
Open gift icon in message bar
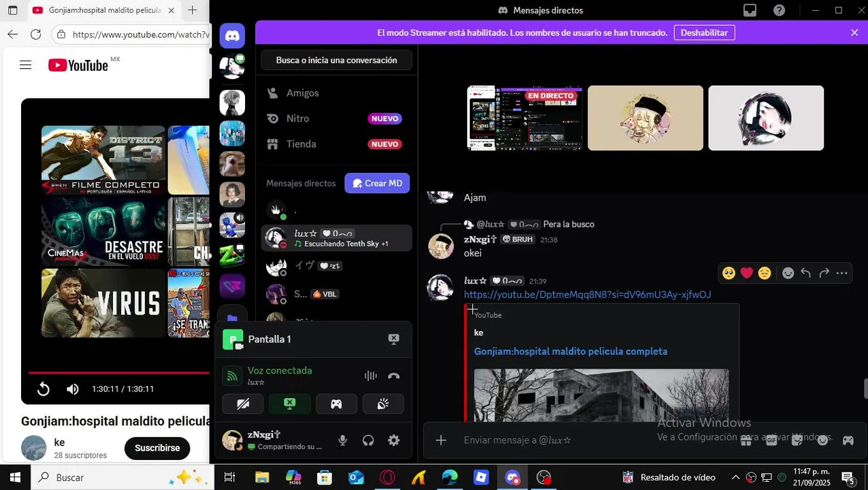click(x=746, y=440)
